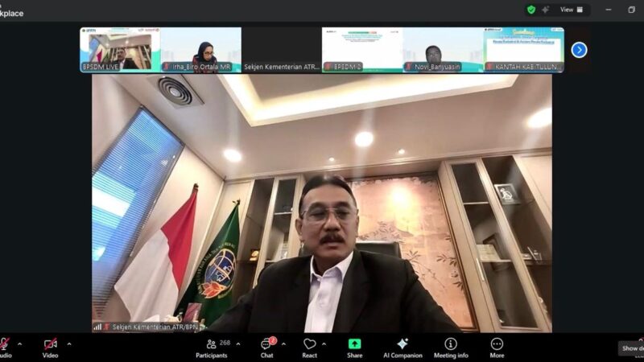644x362 pixels.
Task: Open the React heart menu
Action: (310, 348)
